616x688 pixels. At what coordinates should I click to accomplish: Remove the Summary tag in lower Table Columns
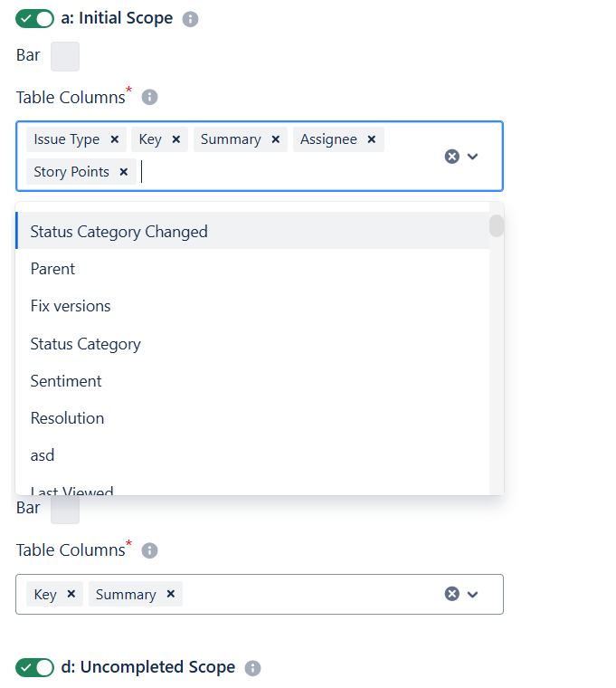pyautogui.click(x=170, y=595)
